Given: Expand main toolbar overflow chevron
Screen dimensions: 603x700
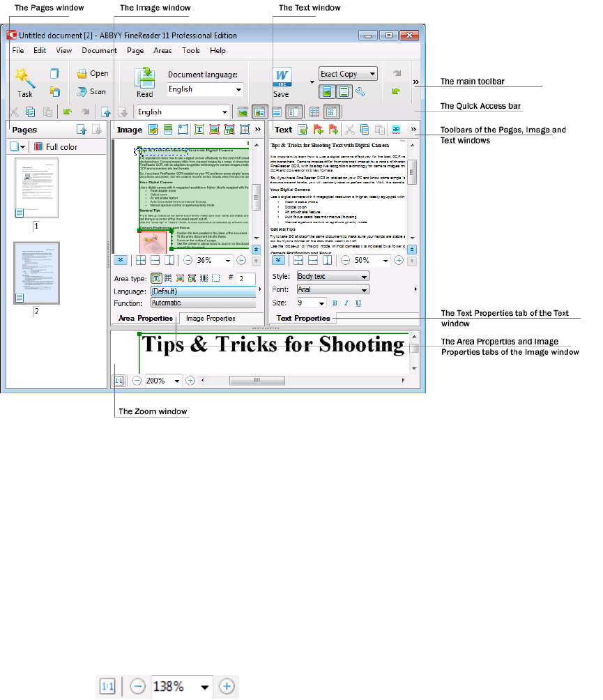Looking at the screenshot, I should tap(415, 82).
